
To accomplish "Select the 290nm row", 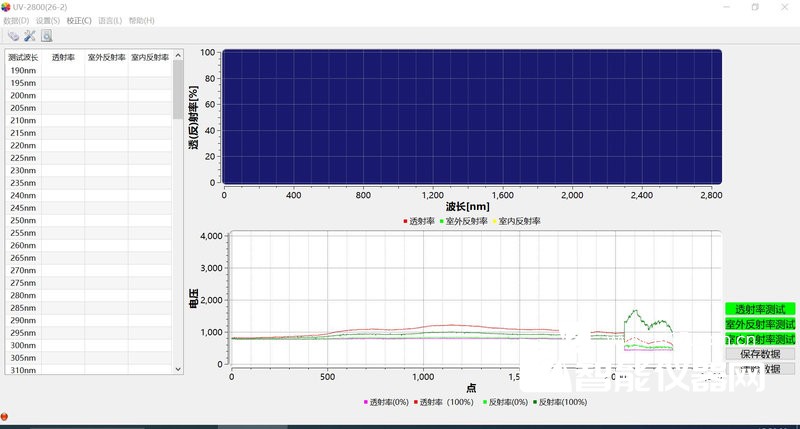I will point(89,320).
